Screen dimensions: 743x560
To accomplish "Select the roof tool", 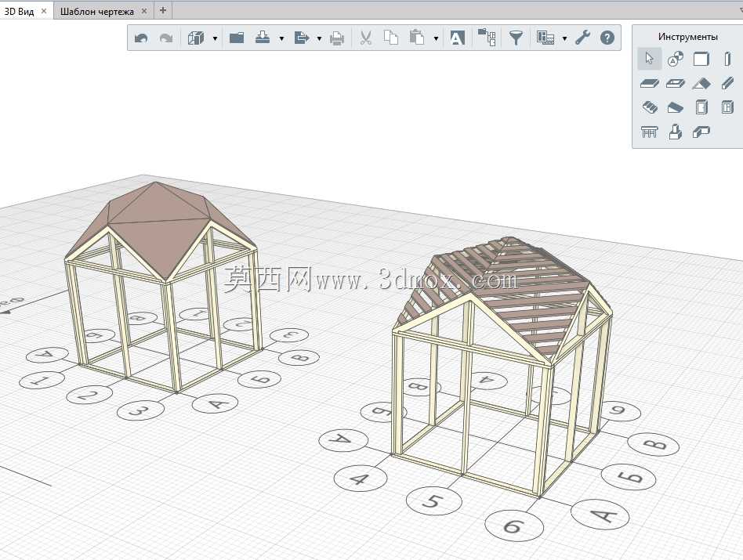I will [701, 84].
